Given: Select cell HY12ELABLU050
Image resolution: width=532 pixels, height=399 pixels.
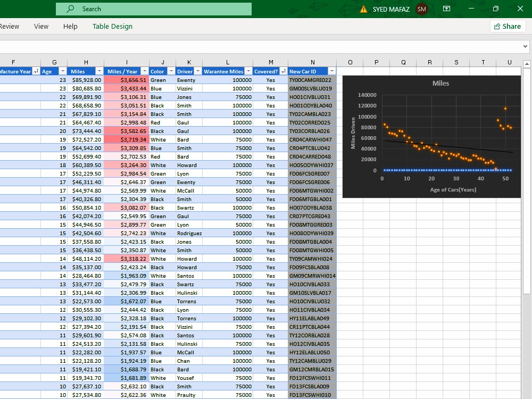Looking at the screenshot, I should (312, 353).
